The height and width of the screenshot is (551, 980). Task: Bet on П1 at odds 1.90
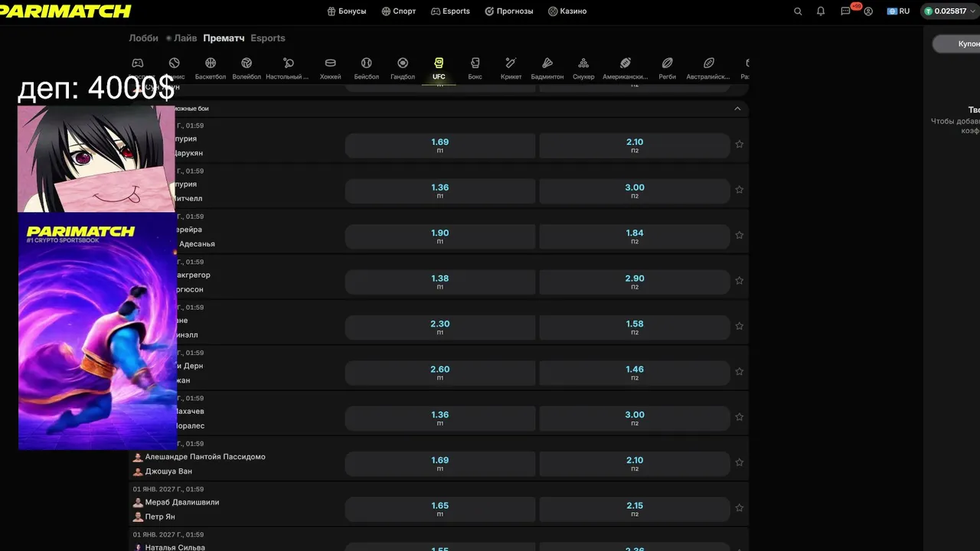440,236
